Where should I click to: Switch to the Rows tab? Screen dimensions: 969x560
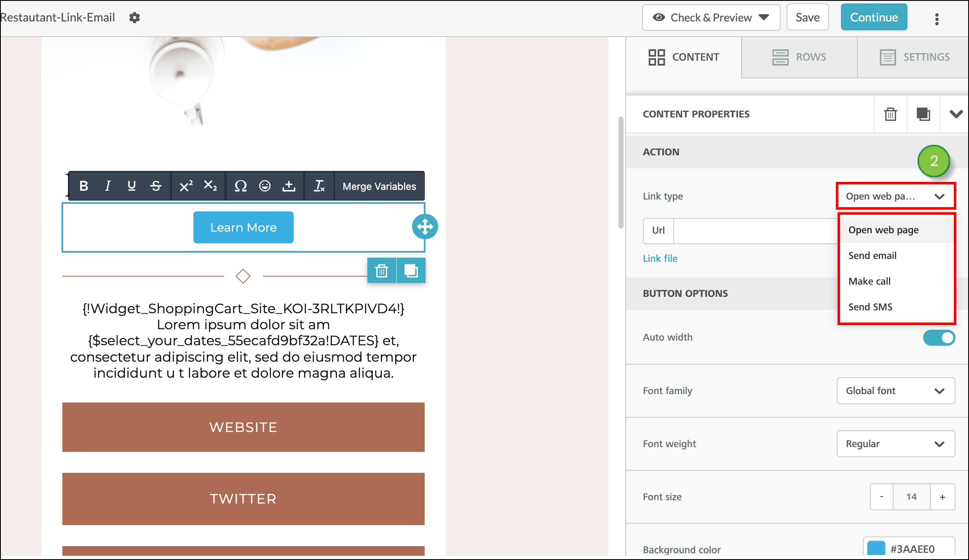pos(799,57)
